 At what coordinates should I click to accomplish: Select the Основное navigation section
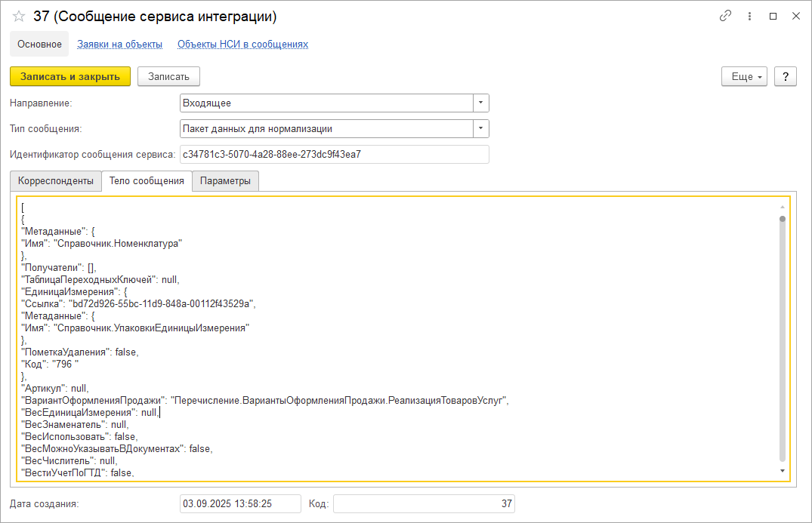[x=39, y=45]
